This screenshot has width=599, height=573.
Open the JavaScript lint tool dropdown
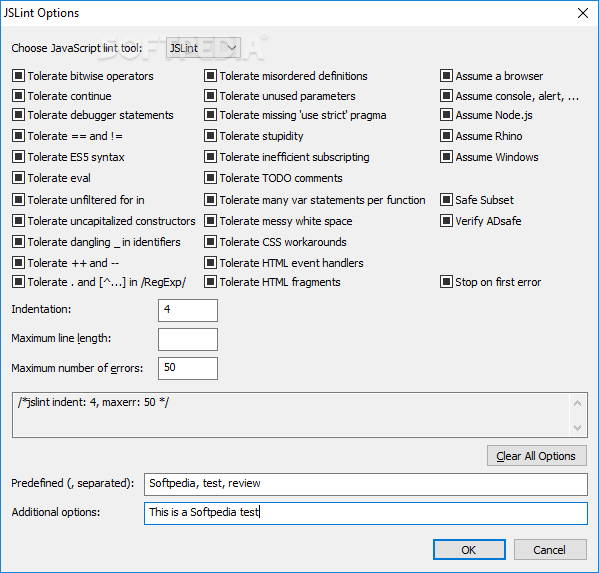point(203,48)
